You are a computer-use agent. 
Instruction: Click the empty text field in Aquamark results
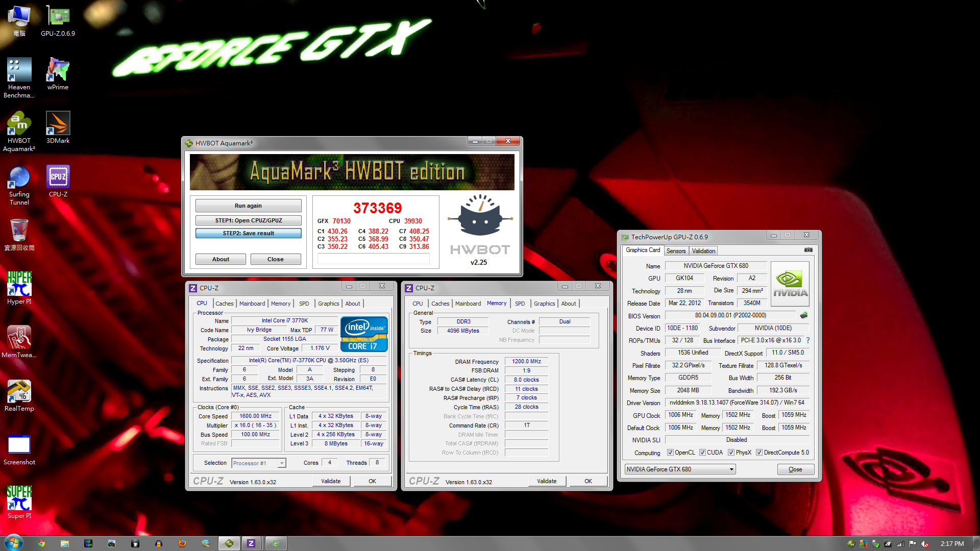tap(373, 259)
